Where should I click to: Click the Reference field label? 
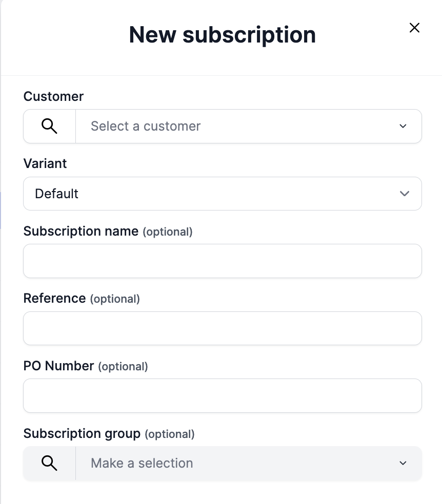55,298
